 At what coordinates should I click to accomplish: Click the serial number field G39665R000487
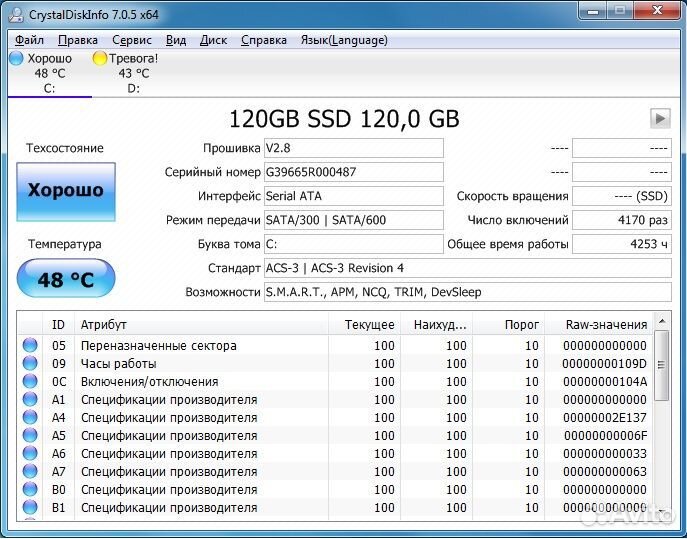(x=354, y=172)
